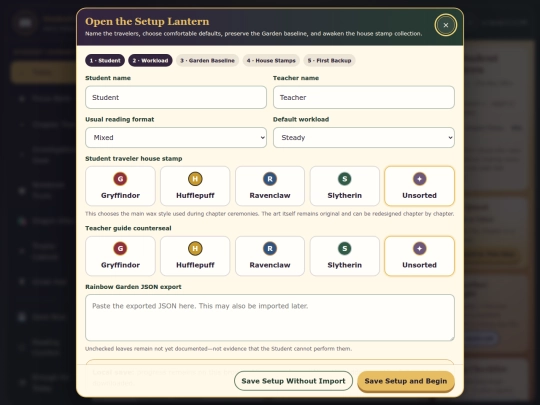
Task: Click the Teacher name input field
Action: (x=364, y=97)
